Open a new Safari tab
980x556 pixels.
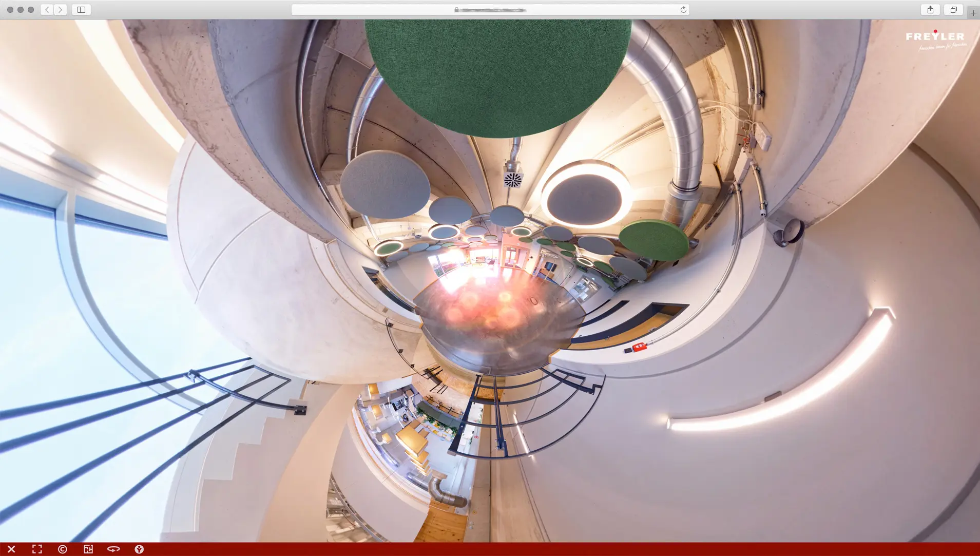pos(973,13)
